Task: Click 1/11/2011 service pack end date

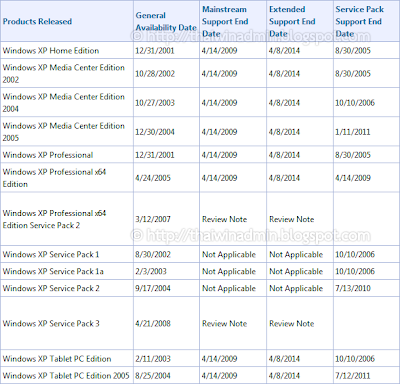Action: pos(353,132)
